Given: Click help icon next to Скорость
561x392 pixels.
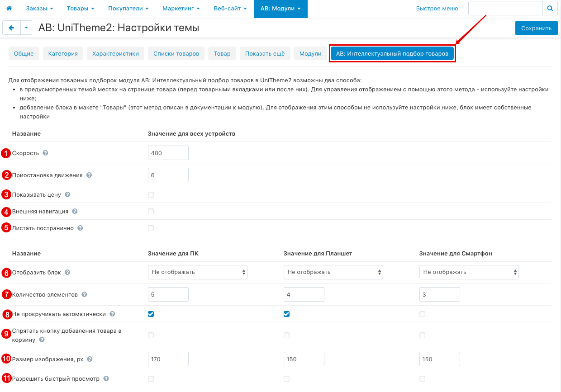Looking at the screenshot, I should click(45, 153).
